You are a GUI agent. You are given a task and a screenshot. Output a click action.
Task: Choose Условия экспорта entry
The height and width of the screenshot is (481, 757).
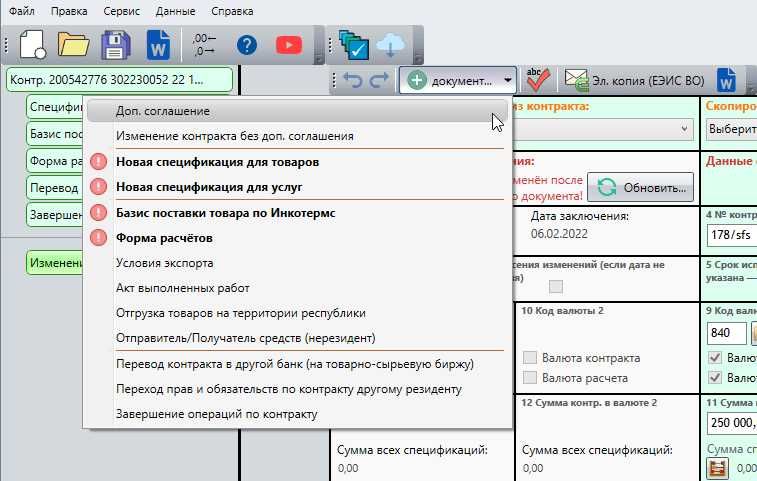coord(297,263)
